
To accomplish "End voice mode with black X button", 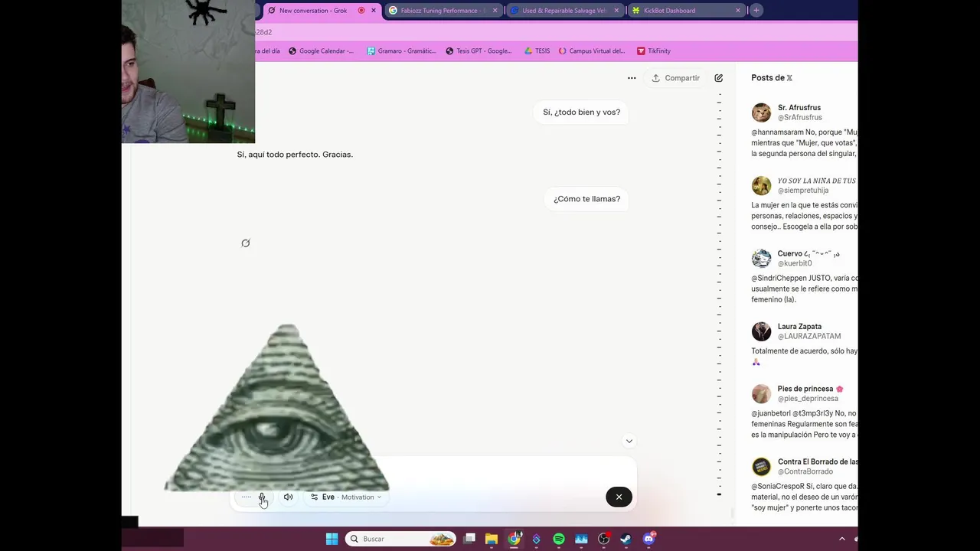I will tap(619, 497).
